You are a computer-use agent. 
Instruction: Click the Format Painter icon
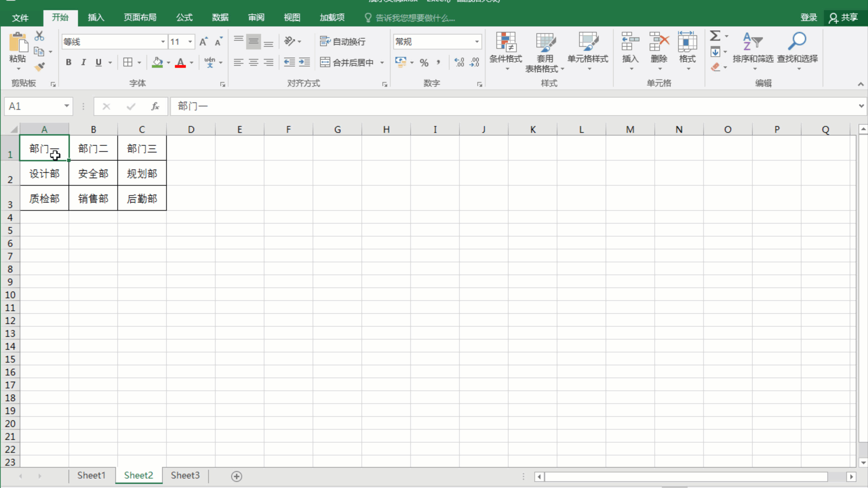tap(40, 66)
